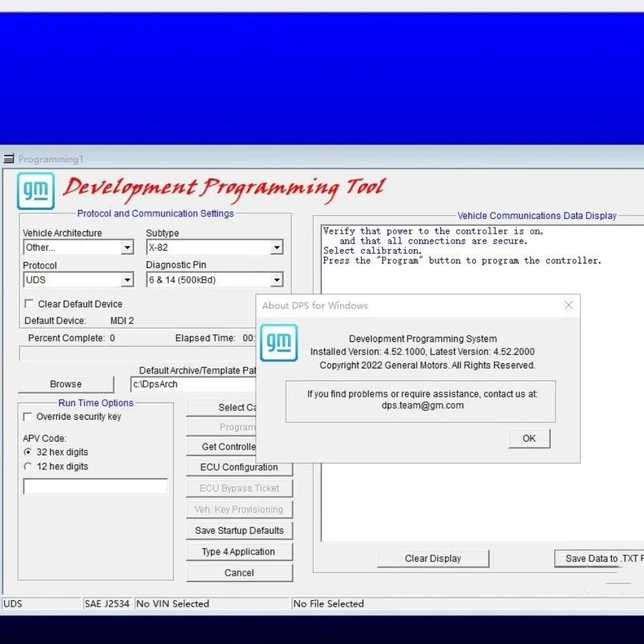Image resolution: width=644 pixels, height=644 pixels.
Task: Open the Diagnostic Pin dropdown
Action: tap(277, 280)
